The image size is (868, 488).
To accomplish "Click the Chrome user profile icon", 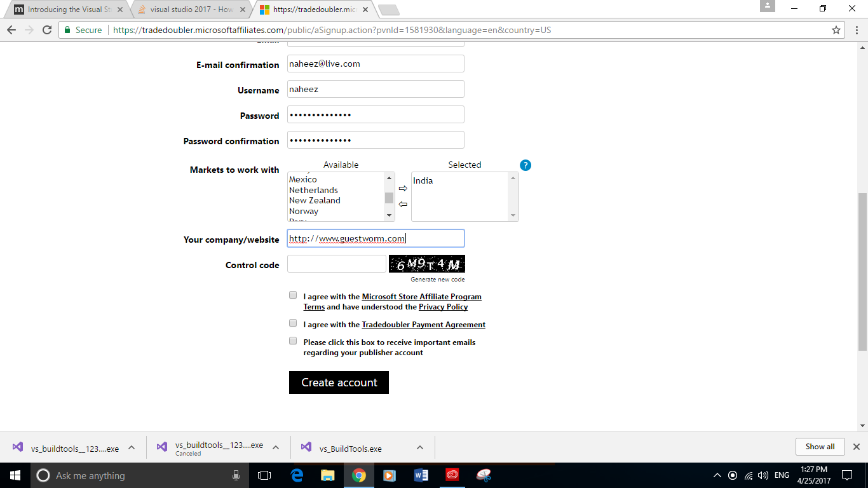I will coord(768,6).
